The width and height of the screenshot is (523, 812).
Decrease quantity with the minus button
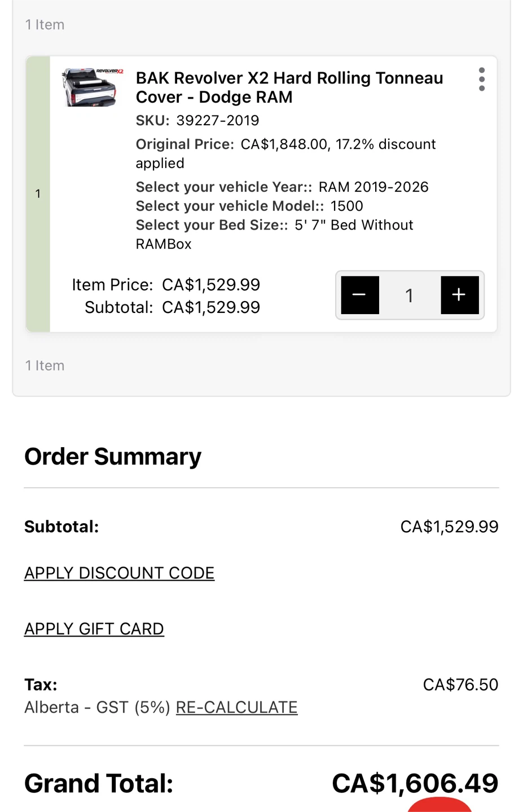click(360, 295)
